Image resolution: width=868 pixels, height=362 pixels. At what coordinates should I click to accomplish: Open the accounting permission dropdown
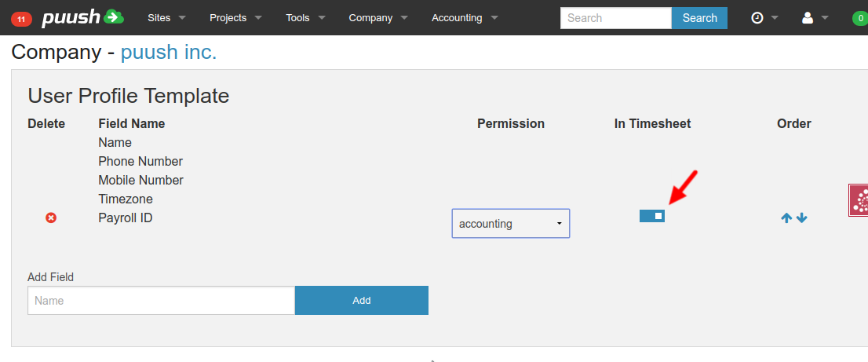pos(511,224)
